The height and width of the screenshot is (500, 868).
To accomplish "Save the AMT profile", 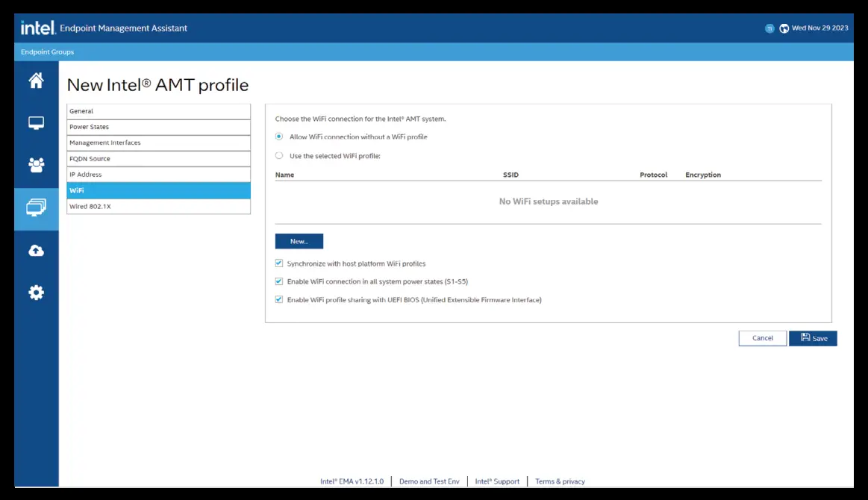I will (x=813, y=338).
